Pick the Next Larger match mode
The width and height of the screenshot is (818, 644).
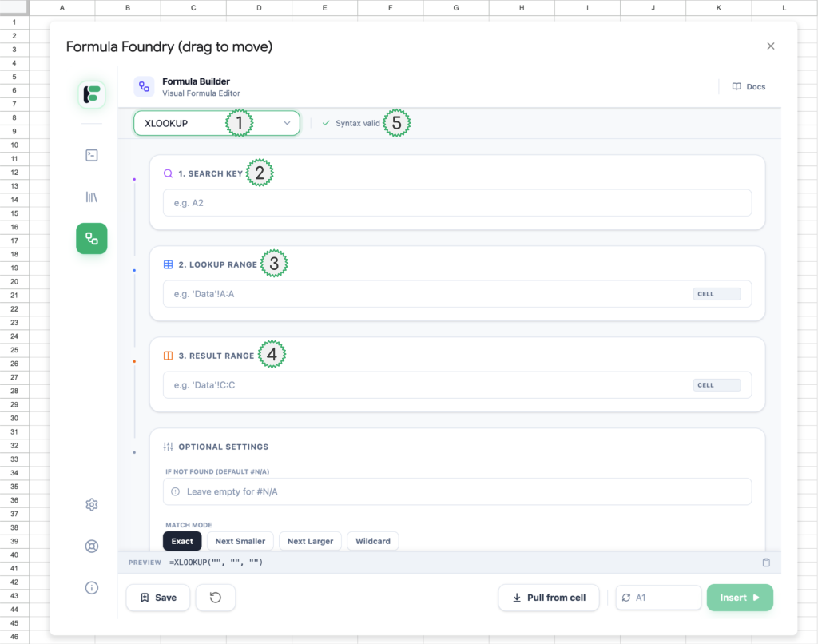310,541
